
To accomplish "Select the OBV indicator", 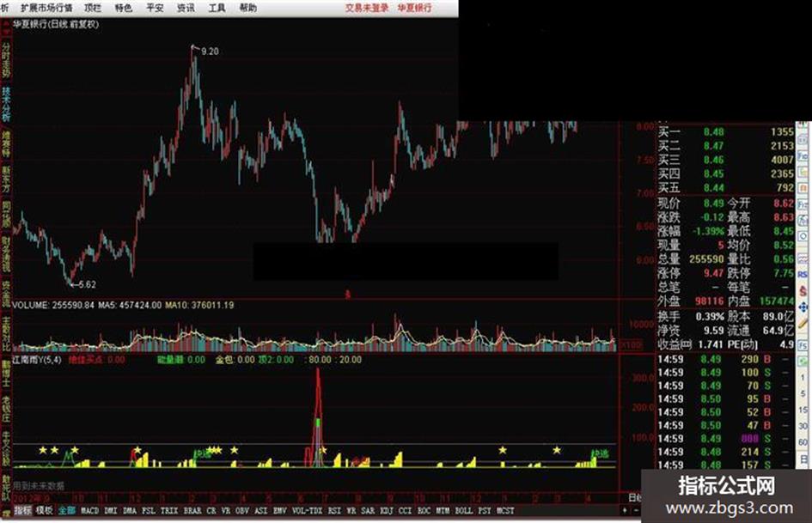I will (241, 511).
